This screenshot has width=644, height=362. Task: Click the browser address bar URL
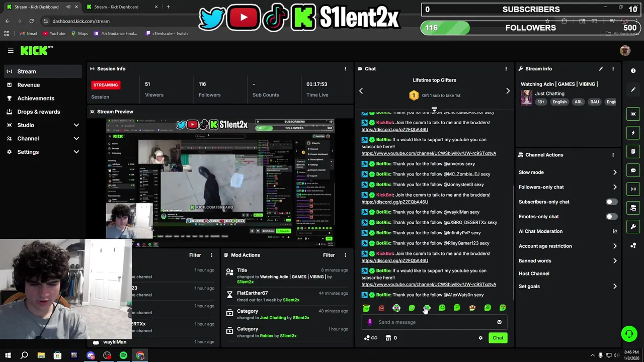pos(81,21)
